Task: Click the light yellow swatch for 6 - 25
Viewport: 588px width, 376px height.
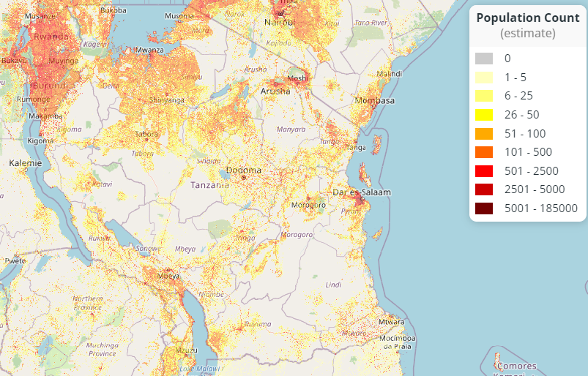Action: (484, 96)
